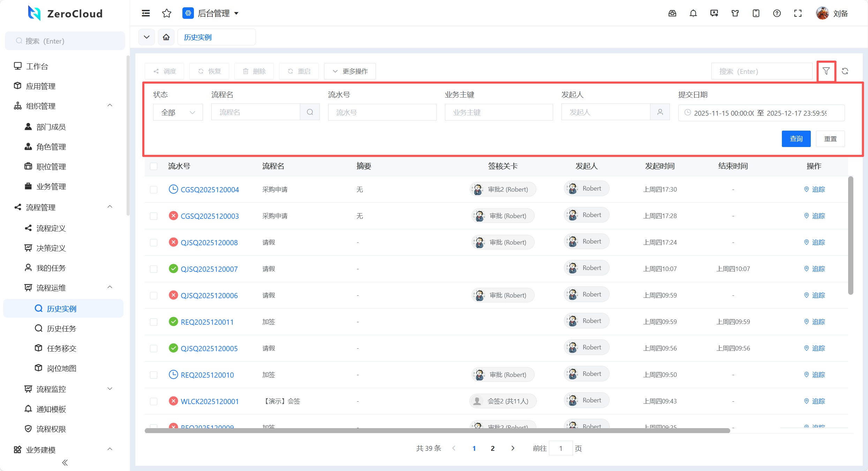Toggle the hamburger menu icon
The image size is (868, 471).
[x=146, y=13]
